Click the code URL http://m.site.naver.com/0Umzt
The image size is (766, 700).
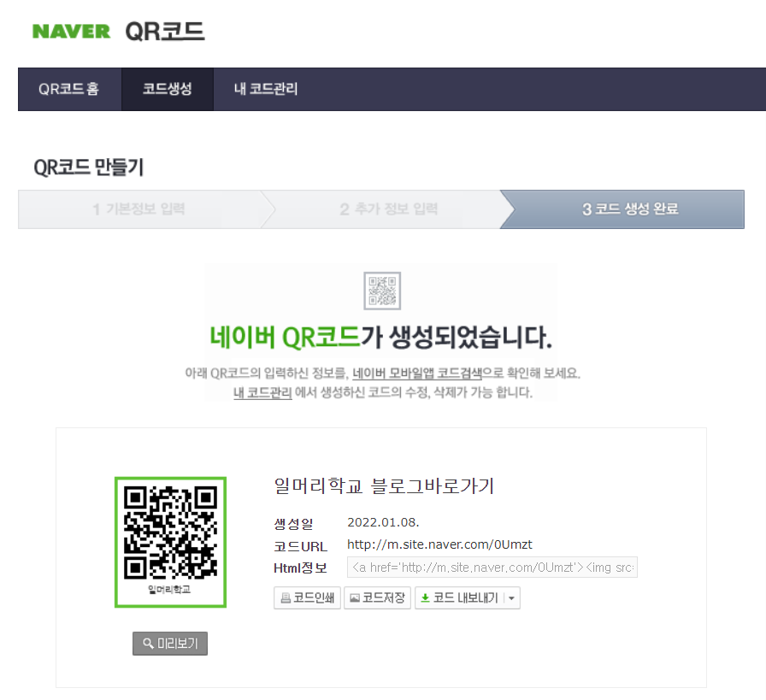tap(439, 544)
